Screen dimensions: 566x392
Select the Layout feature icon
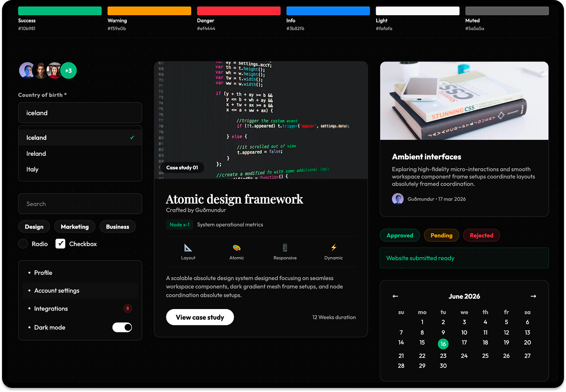point(188,248)
